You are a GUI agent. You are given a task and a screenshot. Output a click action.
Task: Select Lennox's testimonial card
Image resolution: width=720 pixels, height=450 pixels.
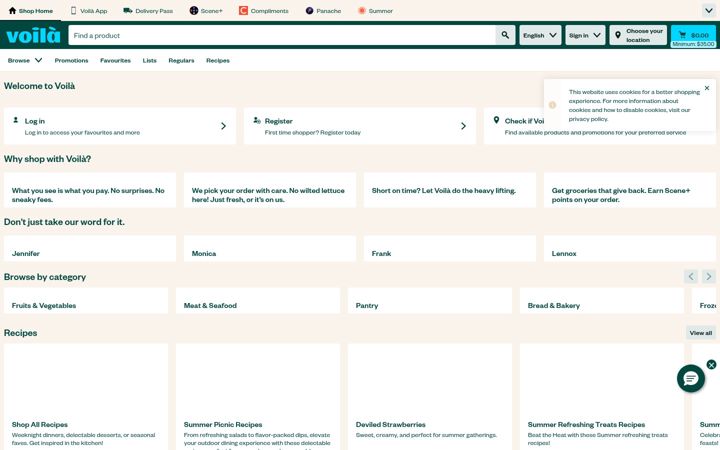(x=630, y=249)
